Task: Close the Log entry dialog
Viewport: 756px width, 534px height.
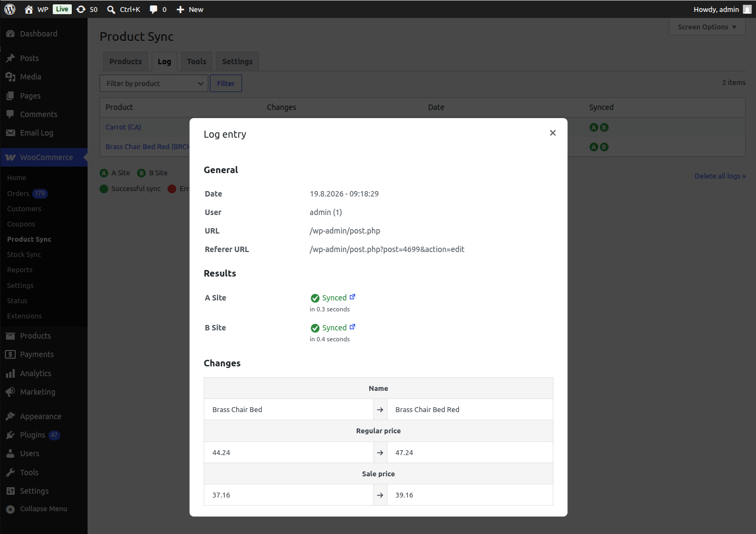Action: point(553,133)
